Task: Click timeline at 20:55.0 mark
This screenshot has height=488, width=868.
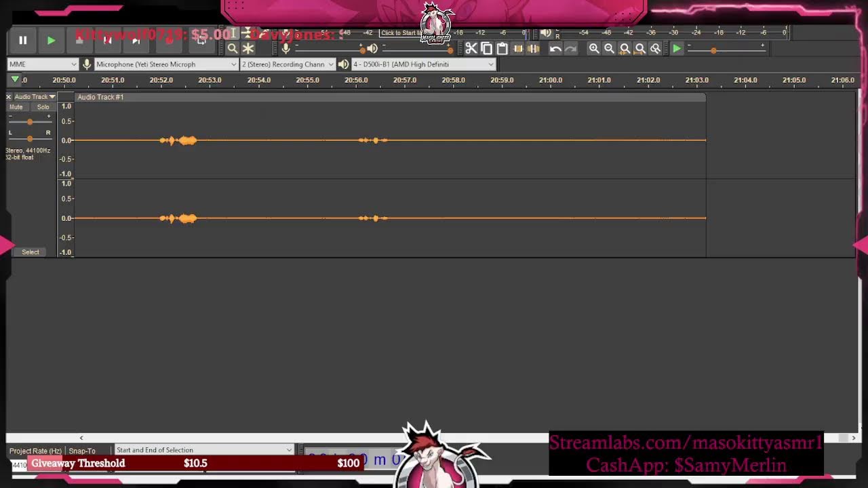Action: point(307,80)
